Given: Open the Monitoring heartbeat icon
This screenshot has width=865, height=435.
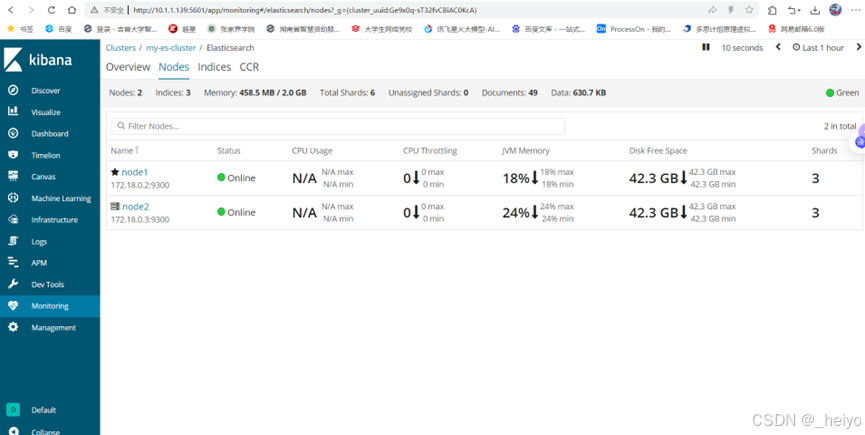Looking at the screenshot, I should click(x=13, y=305).
